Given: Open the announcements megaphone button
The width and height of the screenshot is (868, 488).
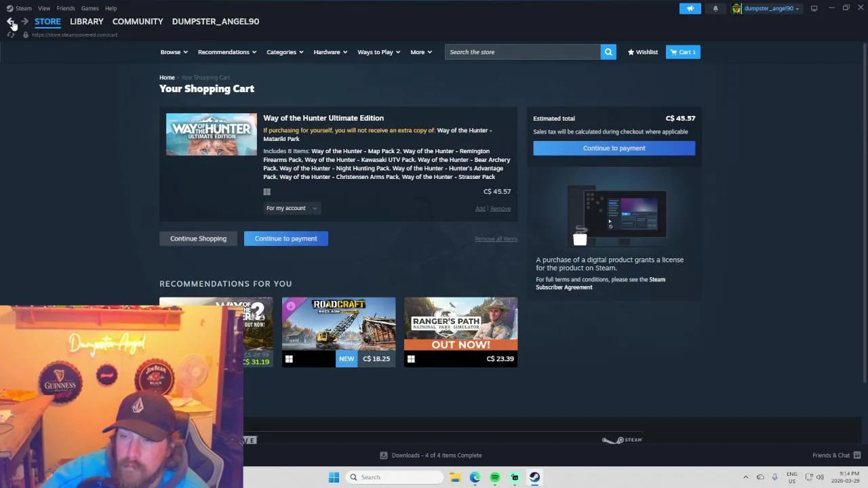Looking at the screenshot, I should point(690,8).
